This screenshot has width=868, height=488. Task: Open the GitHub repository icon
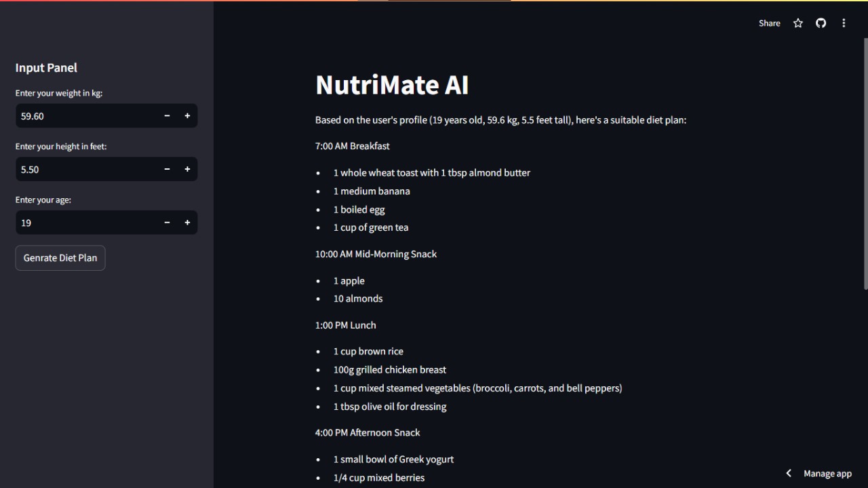[821, 23]
